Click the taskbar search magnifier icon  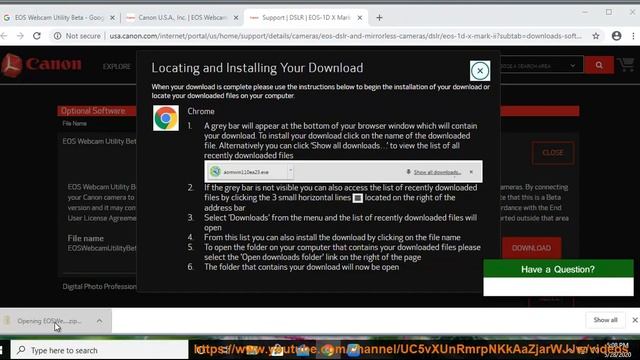click(21, 350)
